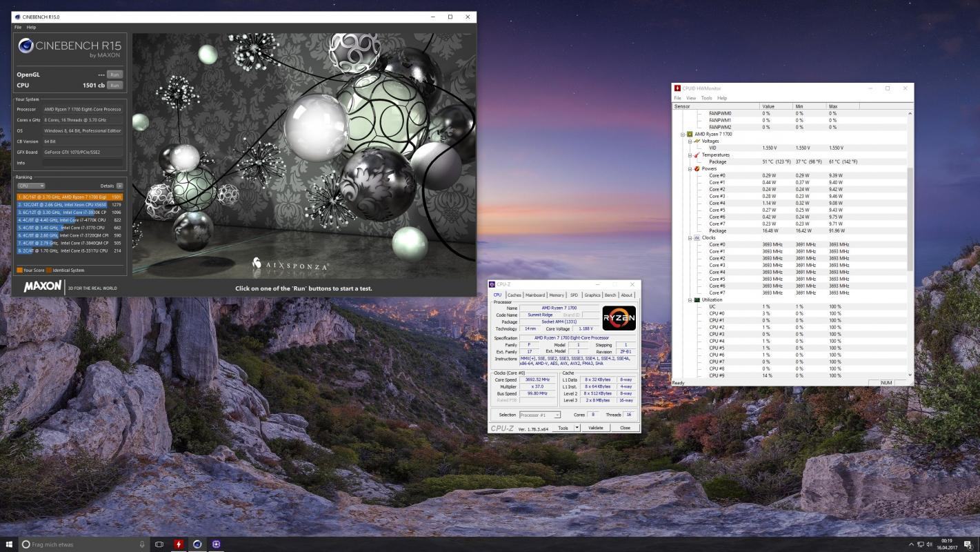Collapse the Powers node in HWMonitor
The width and height of the screenshot is (980, 552).
690,168
